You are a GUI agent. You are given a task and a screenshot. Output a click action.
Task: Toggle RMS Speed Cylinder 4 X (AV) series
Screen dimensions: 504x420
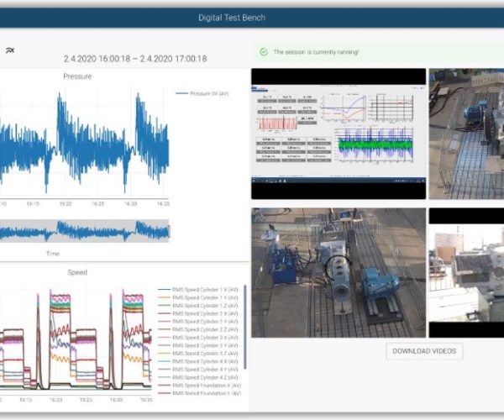[x=198, y=361]
